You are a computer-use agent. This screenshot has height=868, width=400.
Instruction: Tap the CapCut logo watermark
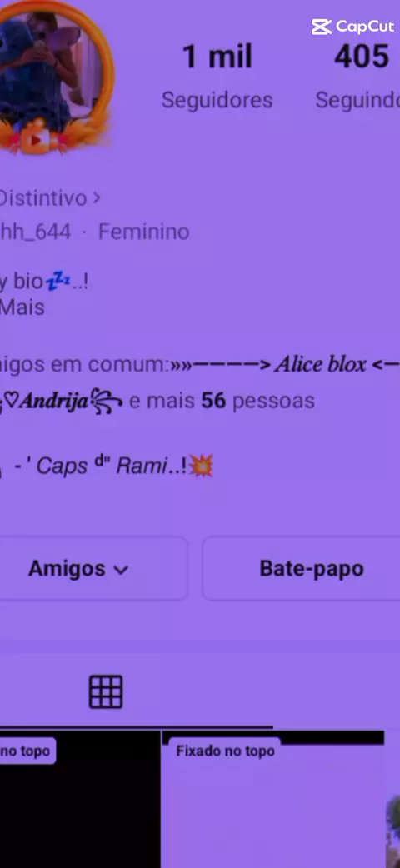pyautogui.click(x=352, y=27)
